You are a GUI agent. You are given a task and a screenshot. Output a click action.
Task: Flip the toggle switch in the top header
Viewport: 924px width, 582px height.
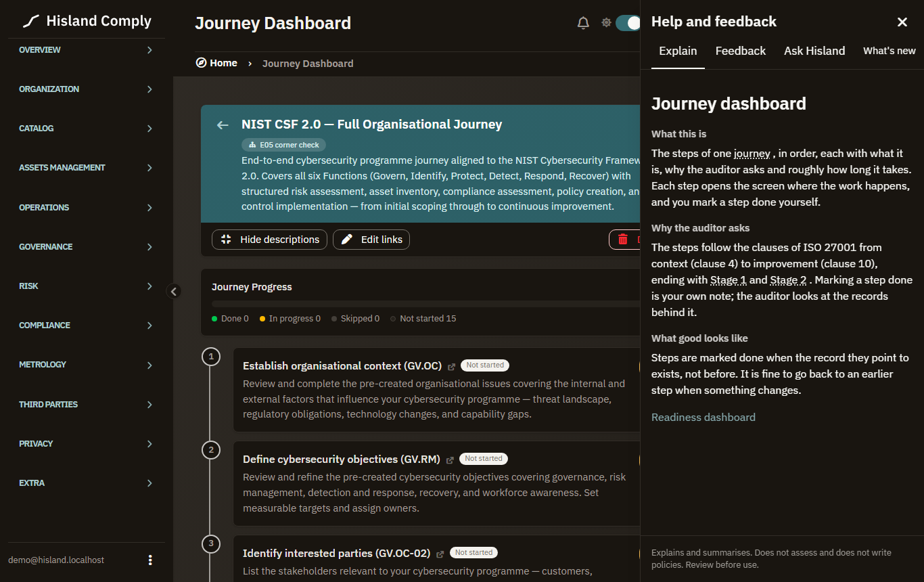[x=628, y=23]
